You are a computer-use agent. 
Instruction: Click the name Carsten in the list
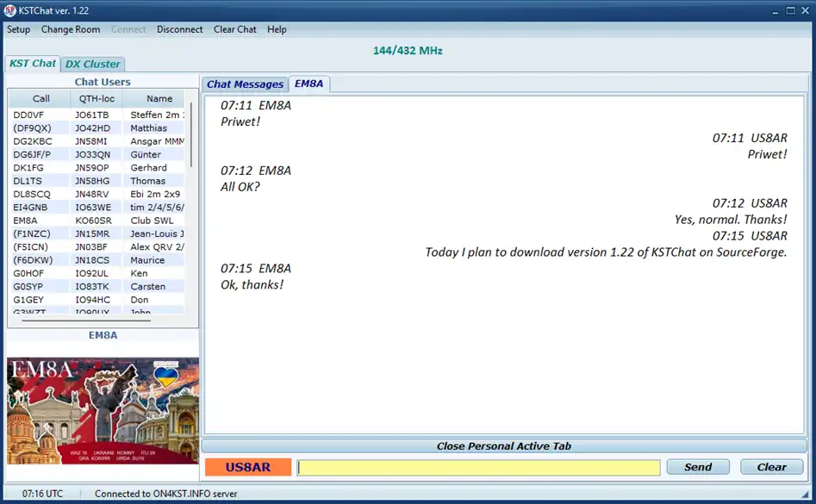[x=148, y=286]
